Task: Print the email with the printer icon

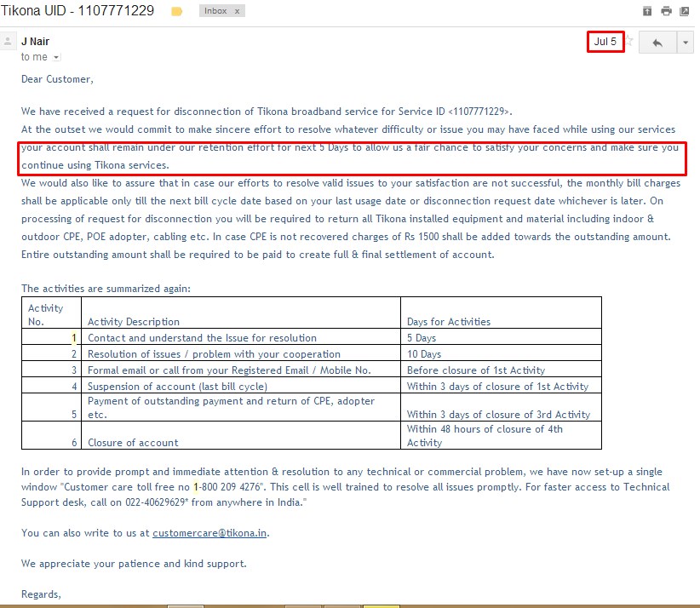Action: (x=666, y=11)
